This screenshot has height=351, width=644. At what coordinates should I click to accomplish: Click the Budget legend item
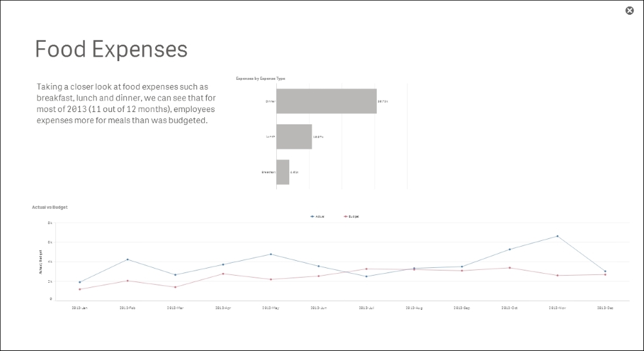352,216
